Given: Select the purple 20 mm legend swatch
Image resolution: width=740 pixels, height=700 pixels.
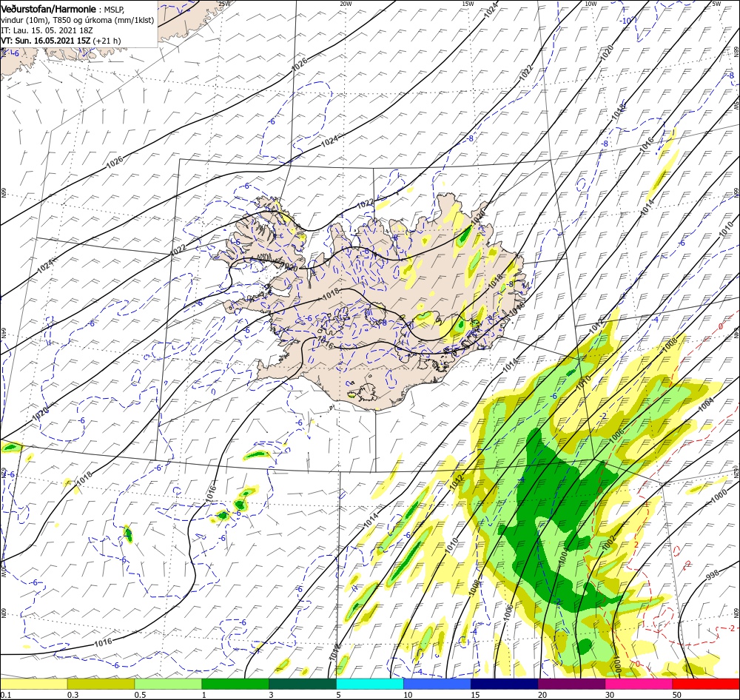Looking at the screenshot, I should pyautogui.click(x=571, y=684).
